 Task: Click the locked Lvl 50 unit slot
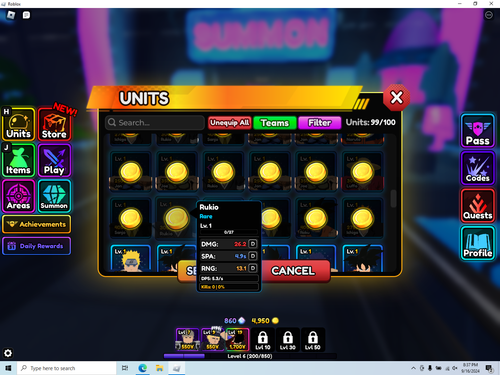click(312, 340)
